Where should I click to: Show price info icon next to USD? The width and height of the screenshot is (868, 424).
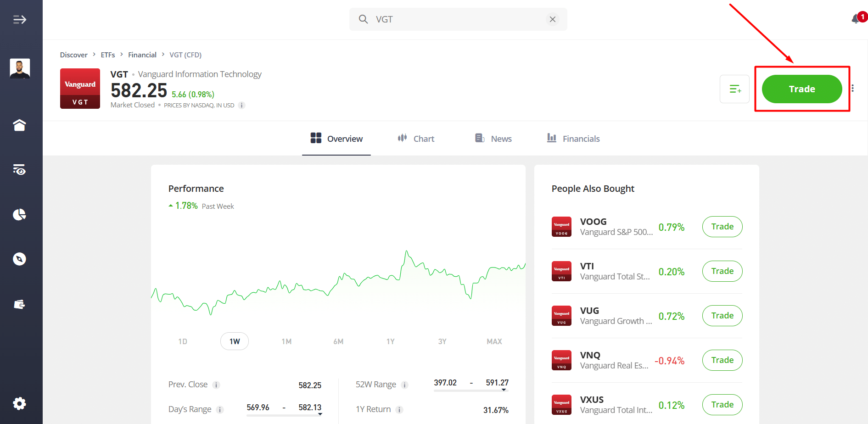pos(241,106)
